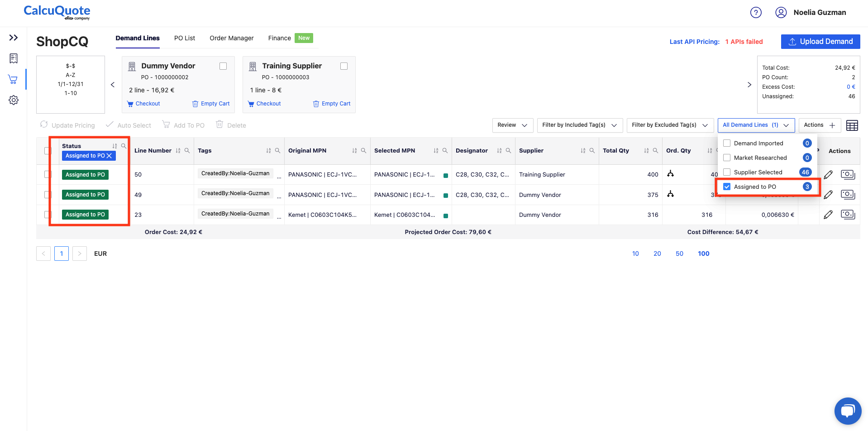
Task: Empty the Dummy Vendor cart
Action: [211, 104]
